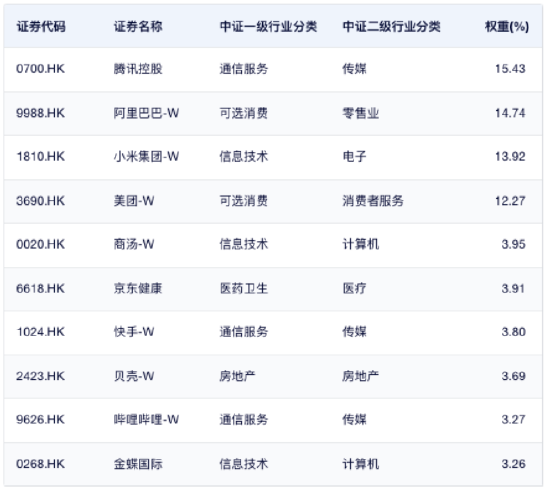
Task: Click the 医药卫生 cell
Action: (x=244, y=288)
